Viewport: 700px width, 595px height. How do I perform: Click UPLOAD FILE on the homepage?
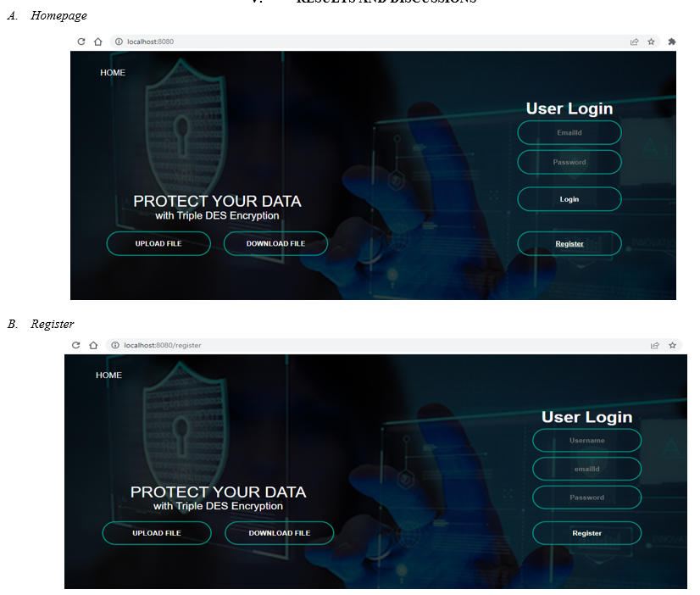click(158, 243)
